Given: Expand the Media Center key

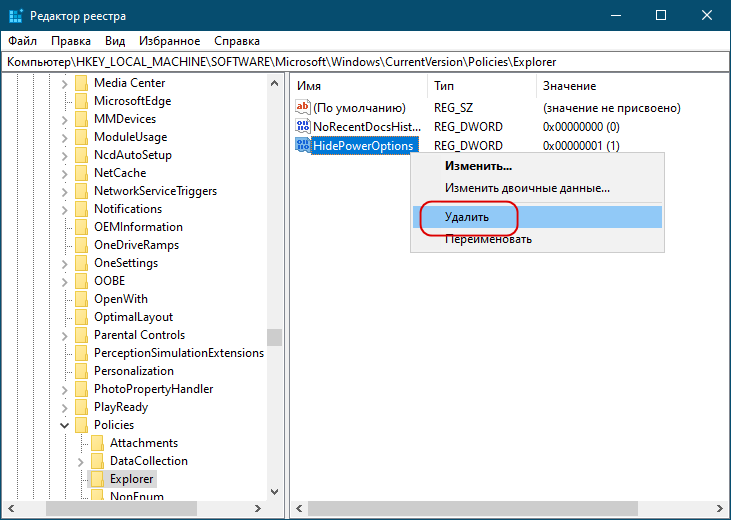Looking at the screenshot, I should pos(65,83).
